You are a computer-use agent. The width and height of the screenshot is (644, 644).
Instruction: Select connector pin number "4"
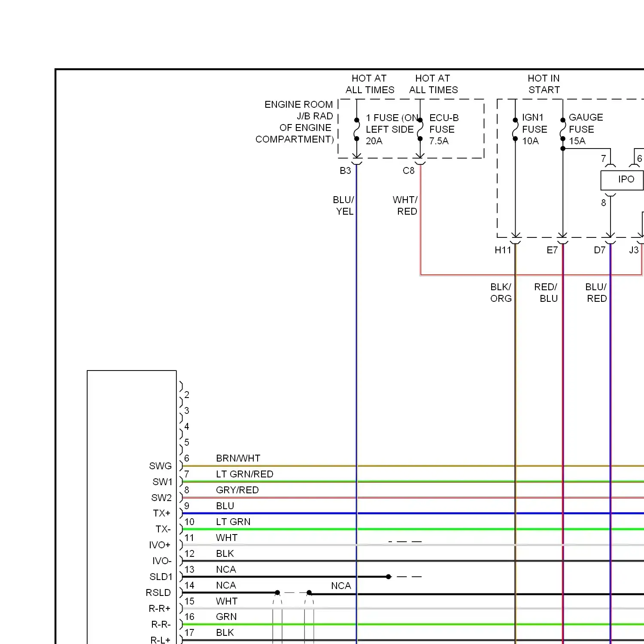click(187, 427)
